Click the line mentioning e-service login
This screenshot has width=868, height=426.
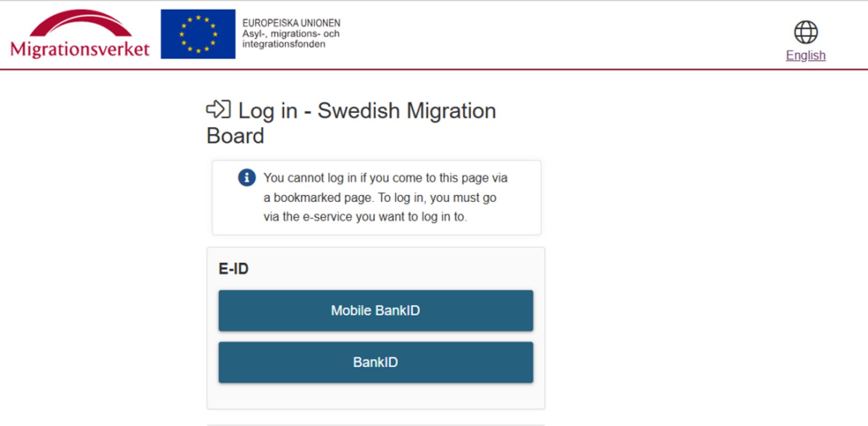[x=365, y=217]
